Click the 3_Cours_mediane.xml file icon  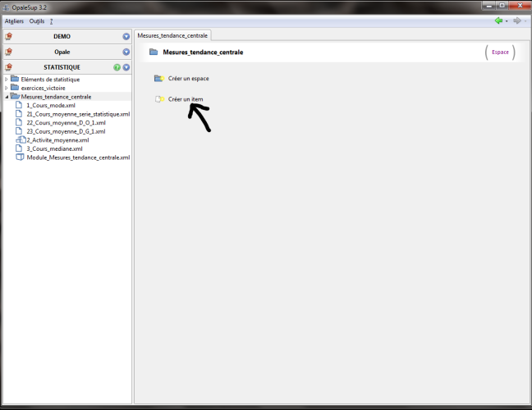click(20, 148)
